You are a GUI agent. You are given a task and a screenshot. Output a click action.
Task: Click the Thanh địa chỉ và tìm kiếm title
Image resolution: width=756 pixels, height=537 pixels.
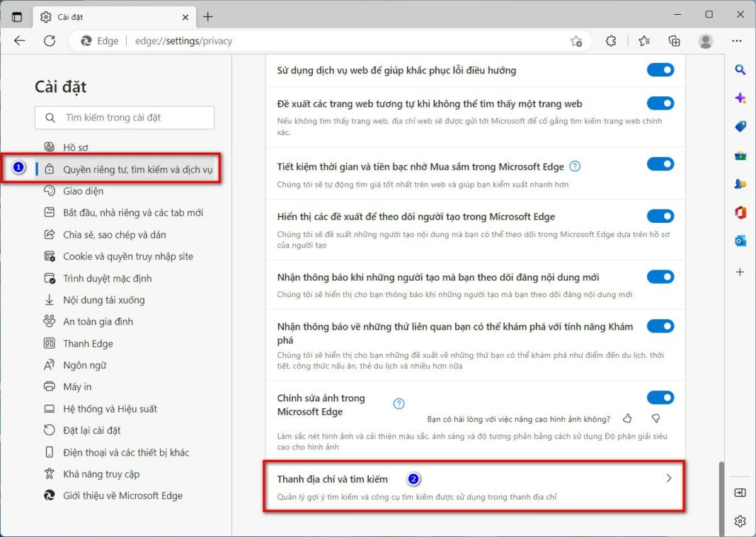click(332, 479)
